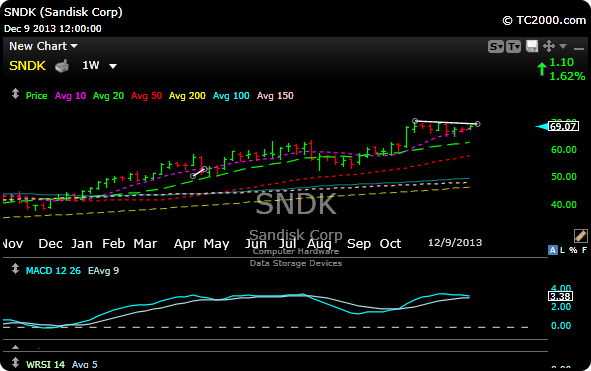Select the WRSI 14 indicator label
The image size is (591, 371).
(45, 365)
